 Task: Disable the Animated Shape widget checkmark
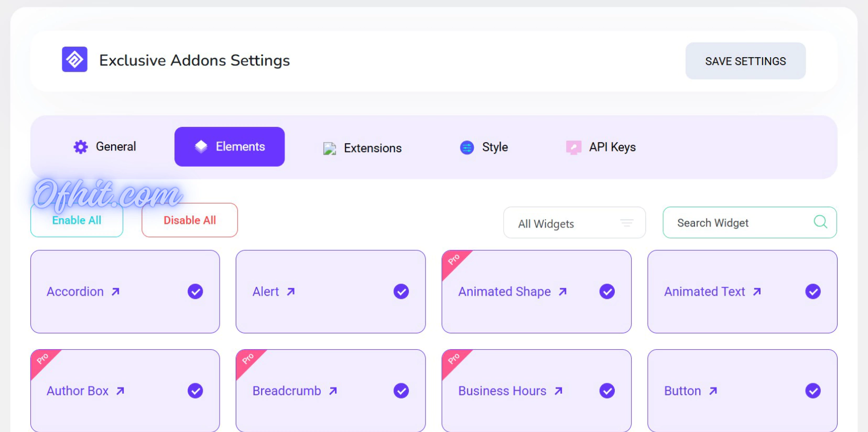click(x=607, y=291)
